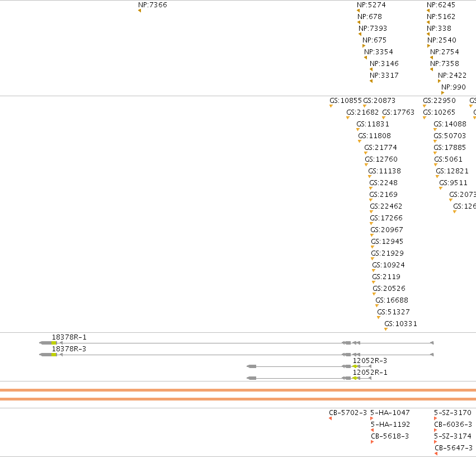
Task: Select the 5-HA-1047 label
Action: (x=390, y=413)
